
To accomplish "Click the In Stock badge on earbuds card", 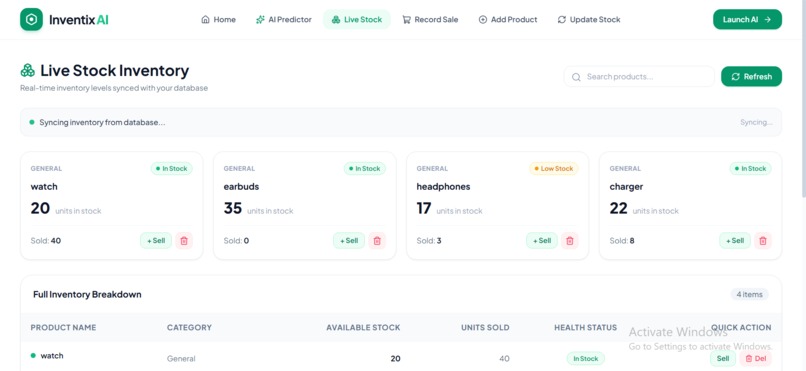I will pyautogui.click(x=365, y=169).
